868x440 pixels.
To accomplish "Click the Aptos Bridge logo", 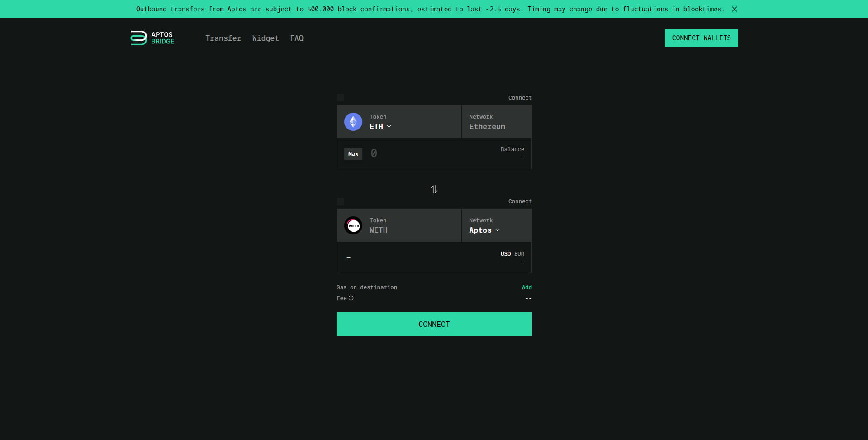I will (x=152, y=38).
